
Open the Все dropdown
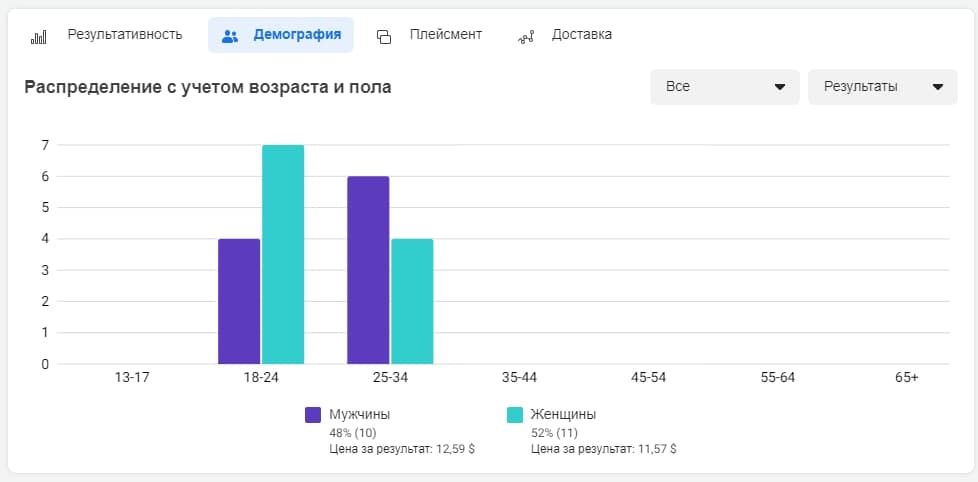pos(725,87)
